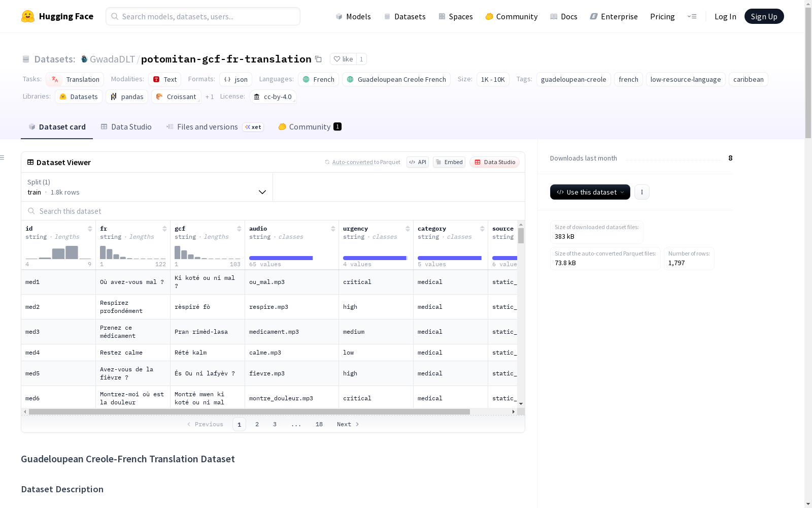Go to the Next page of rows
Viewport: 812px width, 508px height.
coord(348,424)
